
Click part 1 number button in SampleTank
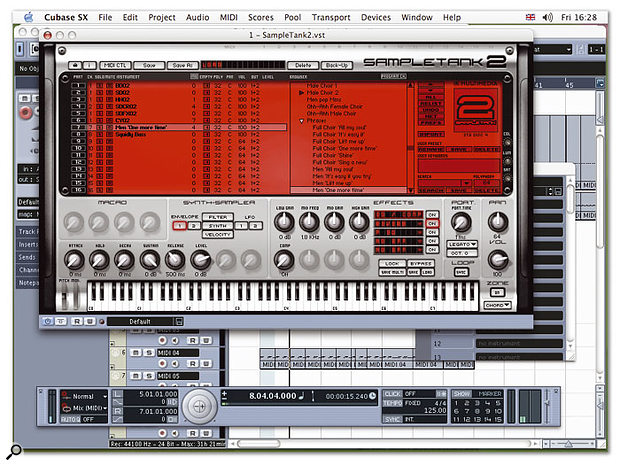pyautogui.click(x=78, y=85)
